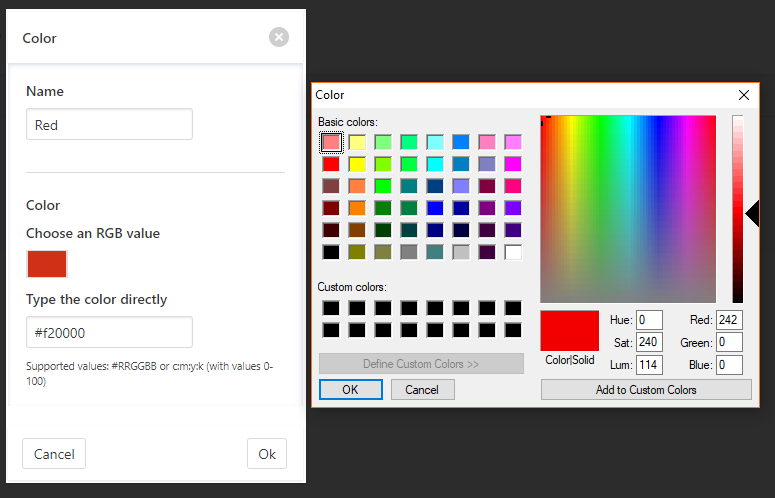The height and width of the screenshot is (498, 775).
Task: Confirm with OK in Windows Color dialog
Action: click(350, 390)
